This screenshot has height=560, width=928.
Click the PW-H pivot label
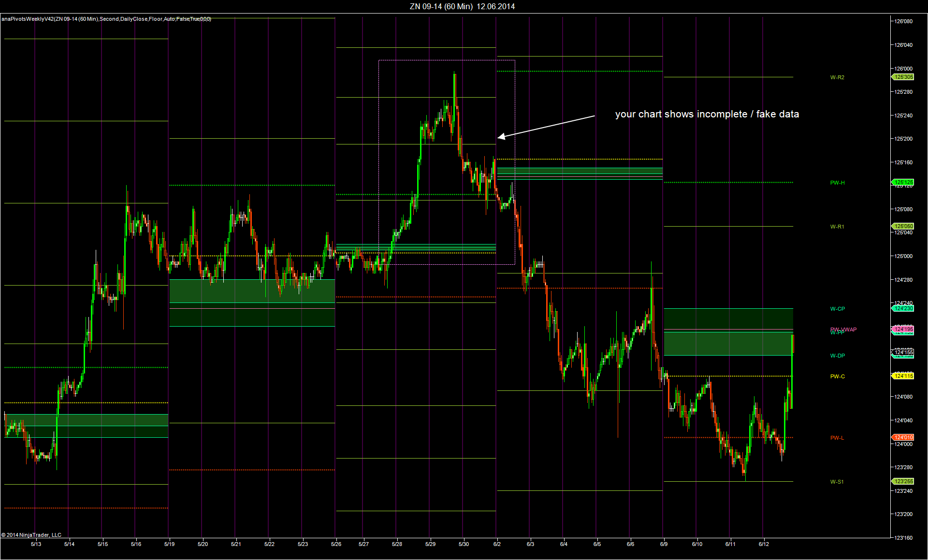(x=837, y=183)
